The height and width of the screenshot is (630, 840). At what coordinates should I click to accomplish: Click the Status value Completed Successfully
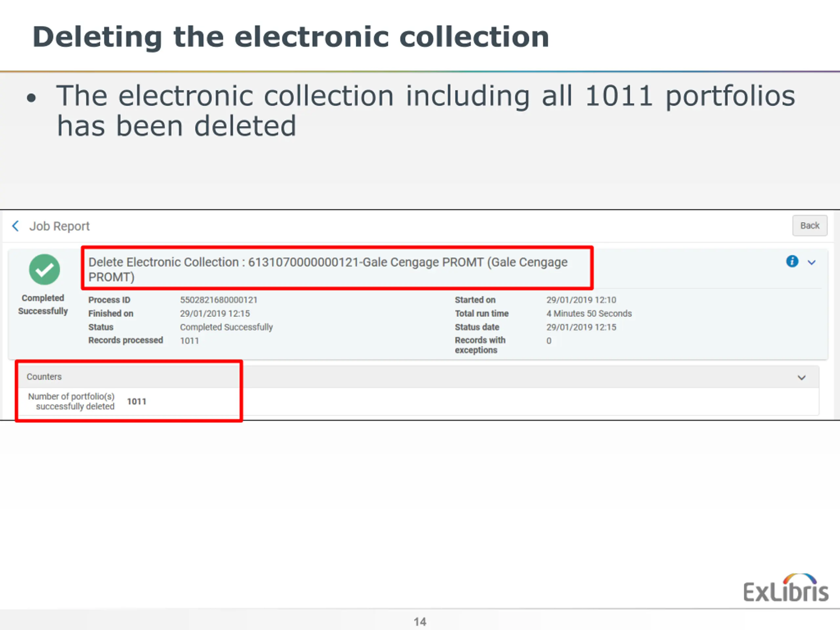(x=226, y=327)
